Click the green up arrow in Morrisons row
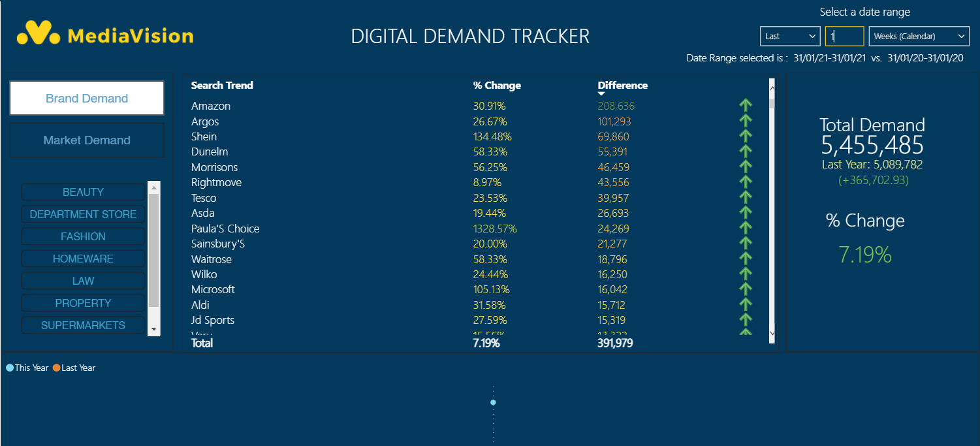This screenshot has width=980, height=446. click(x=745, y=167)
